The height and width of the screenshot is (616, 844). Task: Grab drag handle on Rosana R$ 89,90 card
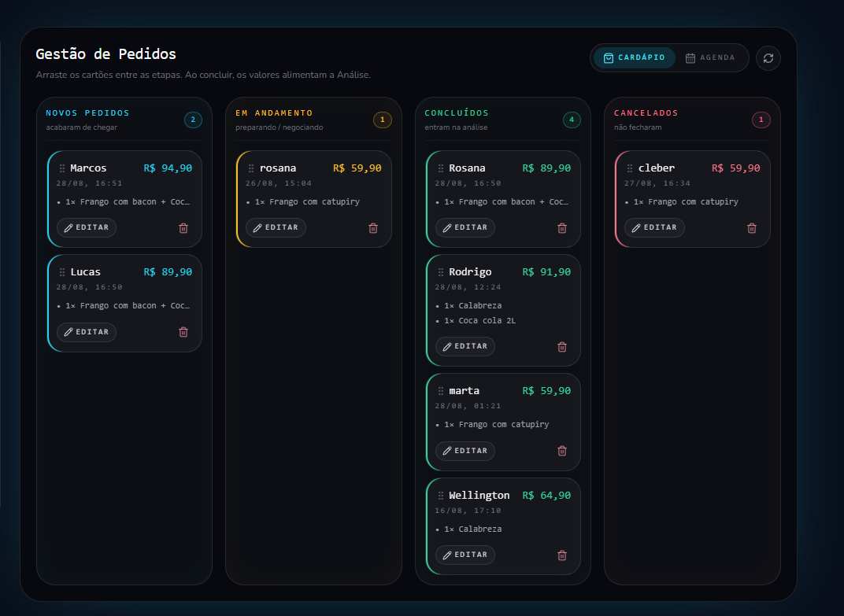point(441,168)
